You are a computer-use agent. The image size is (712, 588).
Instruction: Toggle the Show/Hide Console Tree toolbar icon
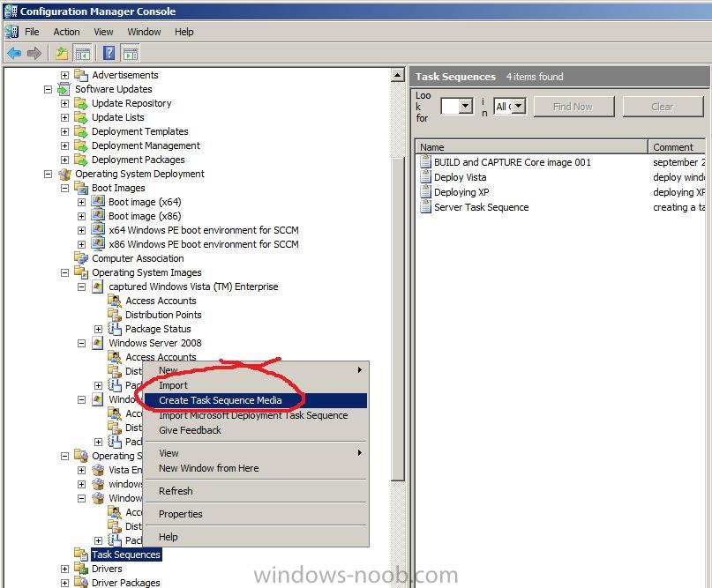(83, 54)
